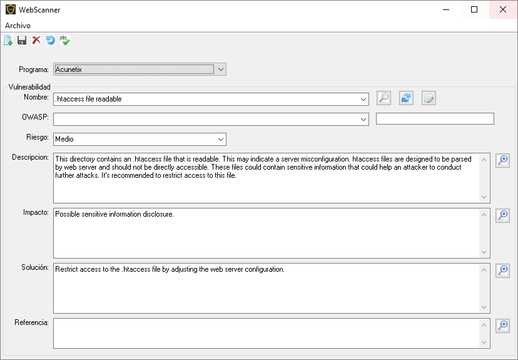
Task: Click the magnifier button next to Impacto
Action: click(503, 215)
